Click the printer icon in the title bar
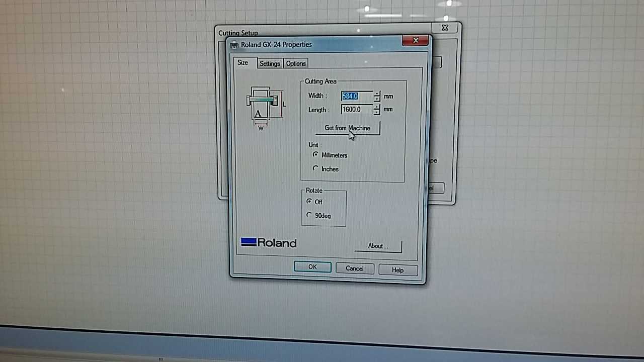644x362 pixels. [234, 45]
